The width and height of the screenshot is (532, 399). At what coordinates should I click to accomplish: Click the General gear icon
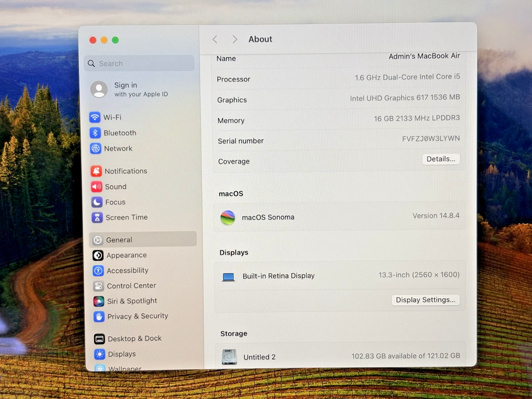tap(97, 240)
